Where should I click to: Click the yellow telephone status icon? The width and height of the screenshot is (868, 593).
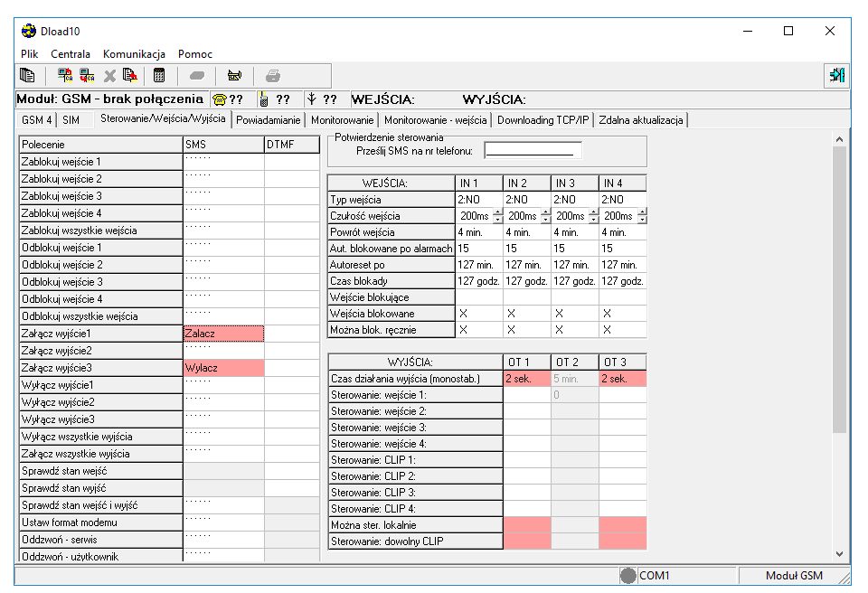click(219, 99)
